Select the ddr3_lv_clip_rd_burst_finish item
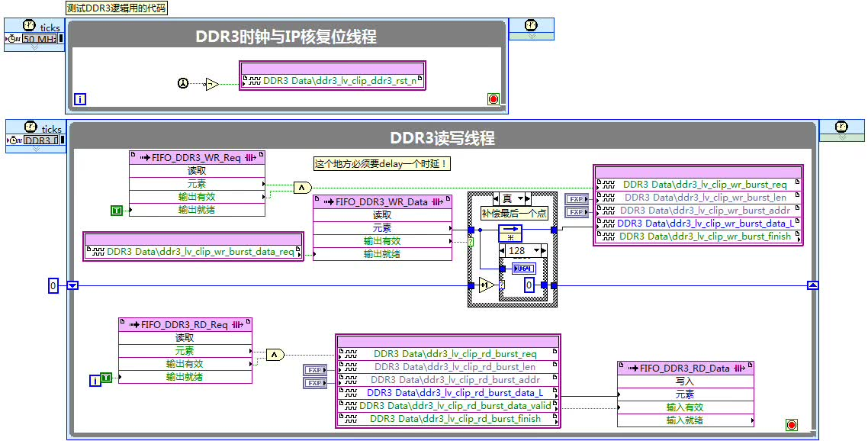868x441 pixels. [448, 419]
